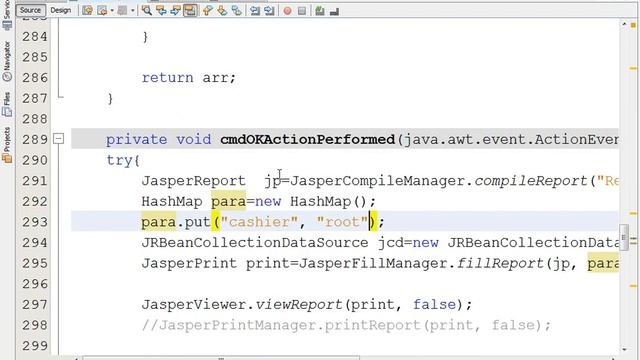
Task: Click the "root" string literal
Action: point(342,222)
